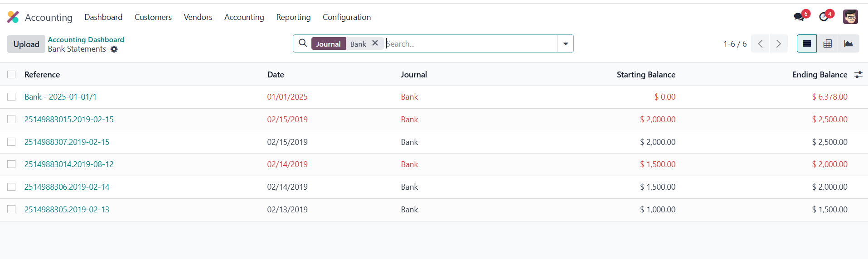
Task: Switch to graph view
Action: [x=848, y=44]
